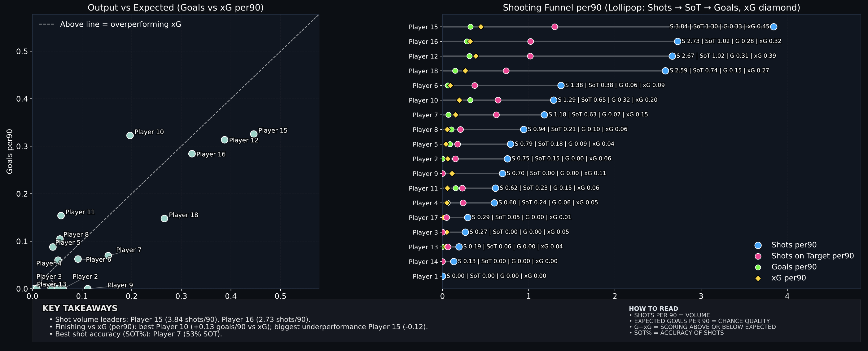Click the Goals per90 legend entry
The height and width of the screenshot is (351, 868).
tap(794, 267)
